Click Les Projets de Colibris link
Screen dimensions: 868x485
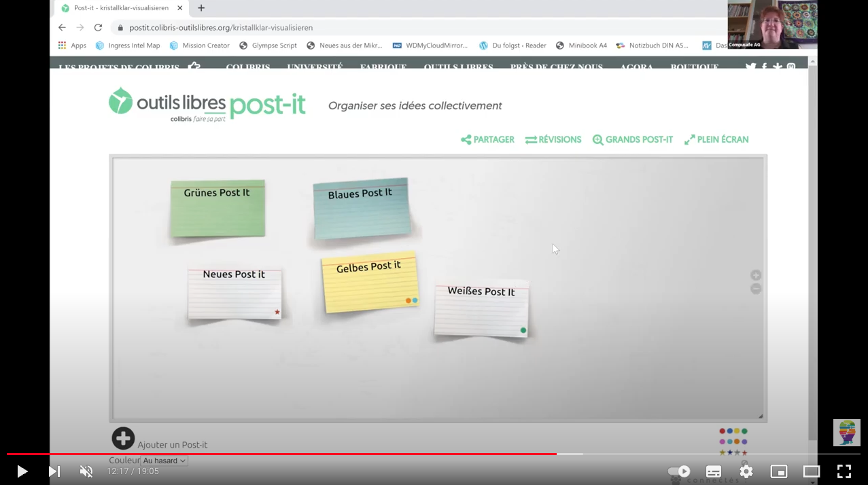pos(119,67)
